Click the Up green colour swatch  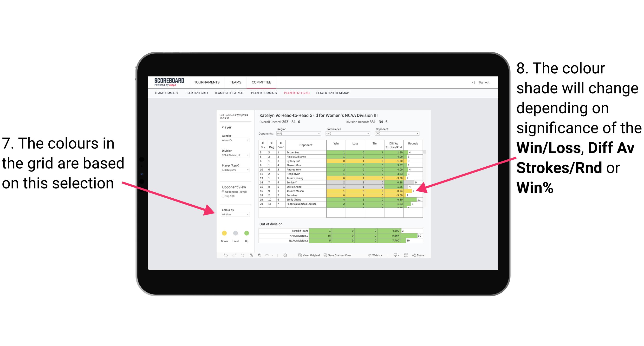click(x=247, y=233)
